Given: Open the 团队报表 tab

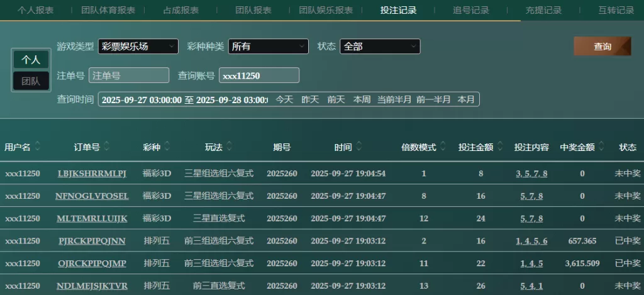Looking at the screenshot, I should [253, 10].
